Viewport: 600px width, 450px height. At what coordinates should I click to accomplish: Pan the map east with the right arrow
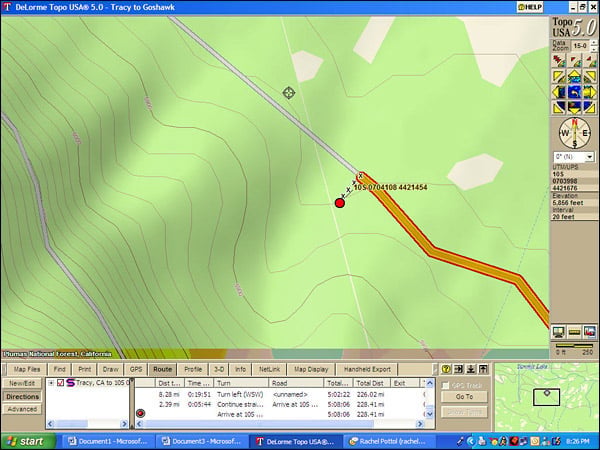coord(589,92)
